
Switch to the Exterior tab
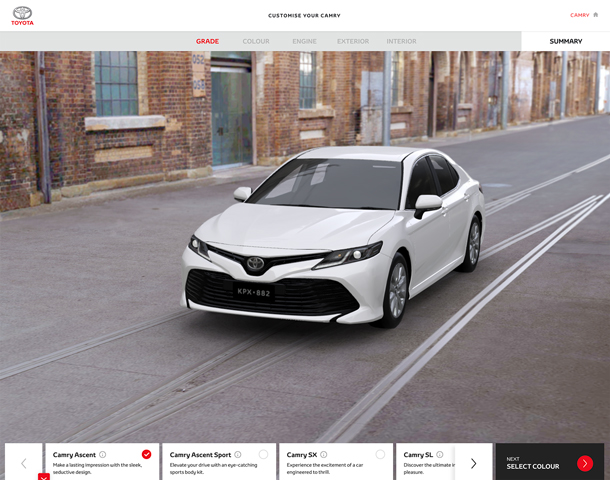[x=353, y=41]
